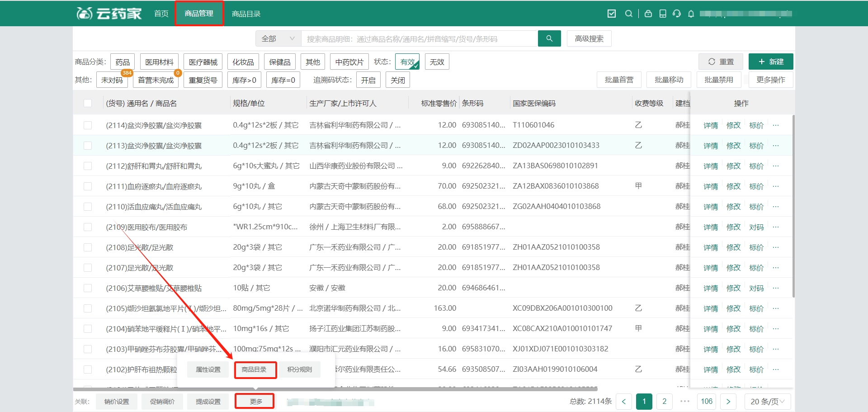Screen dimensions: 868x412
Task: Go to page 106
Action: point(707,401)
